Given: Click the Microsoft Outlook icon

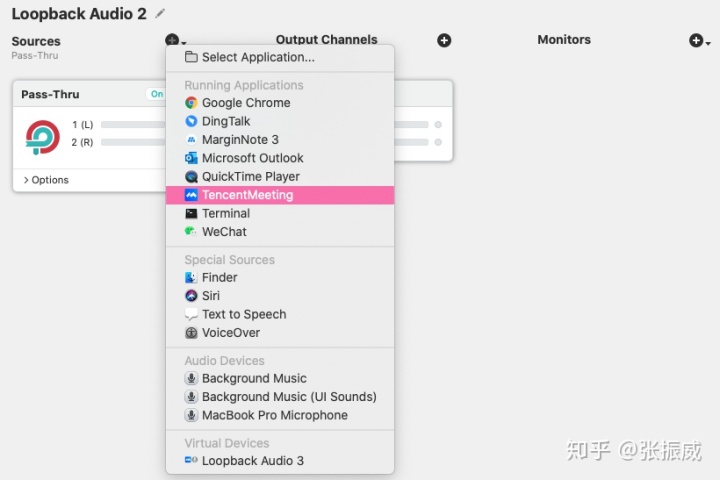Looking at the screenshot, I should point(191,158).
